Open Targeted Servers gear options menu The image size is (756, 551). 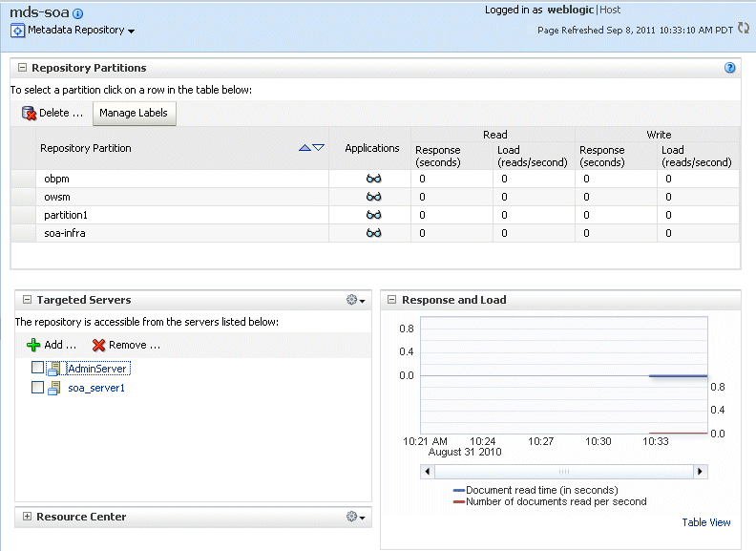click(x=355, y=300)
